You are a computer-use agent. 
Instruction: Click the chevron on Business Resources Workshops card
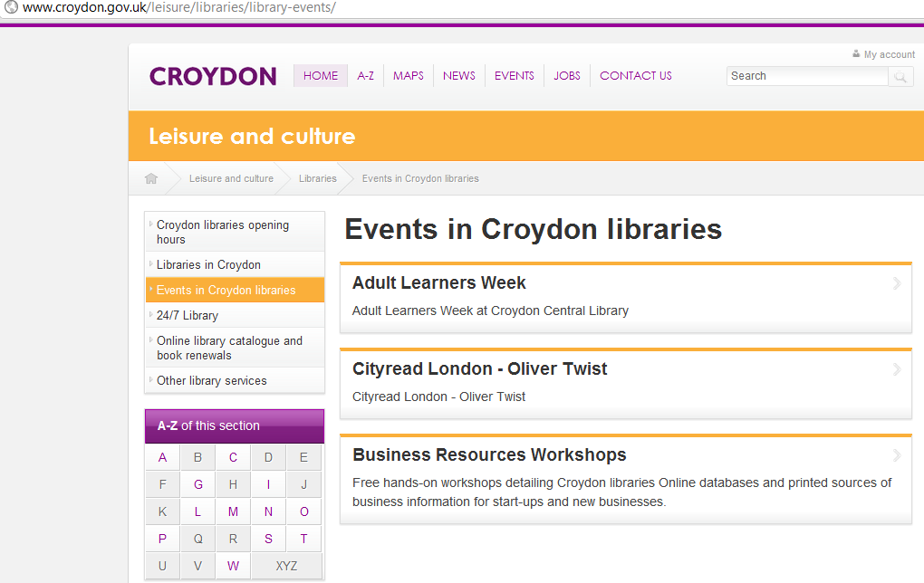point(897,456)
